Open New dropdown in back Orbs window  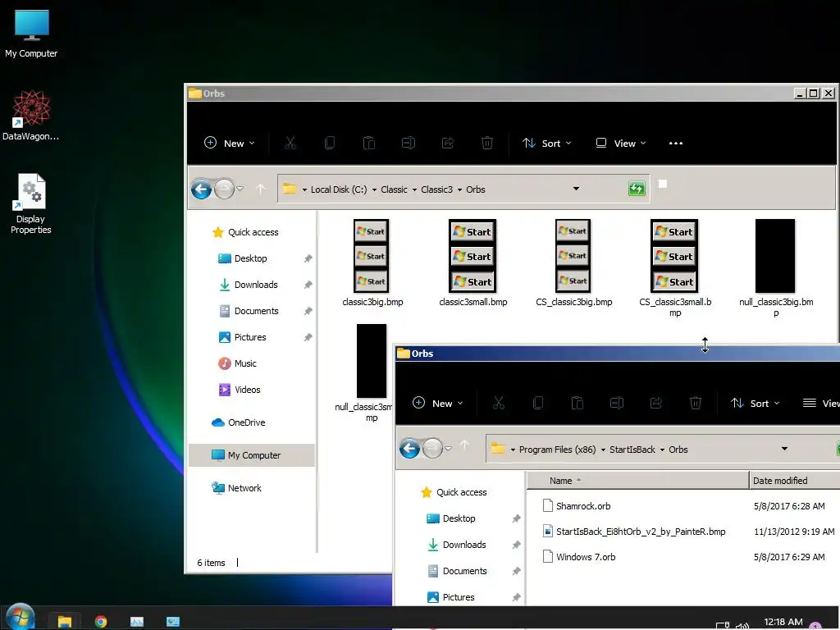coord(230,143)
